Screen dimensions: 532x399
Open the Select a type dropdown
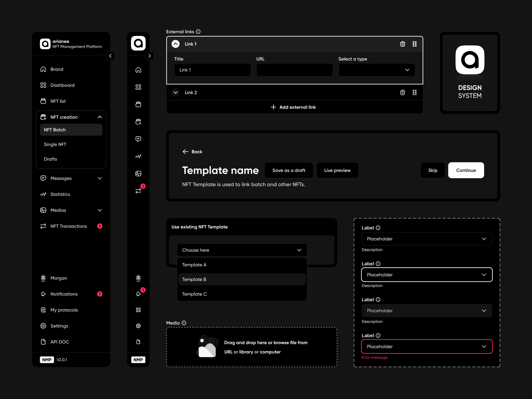point(376,70)
